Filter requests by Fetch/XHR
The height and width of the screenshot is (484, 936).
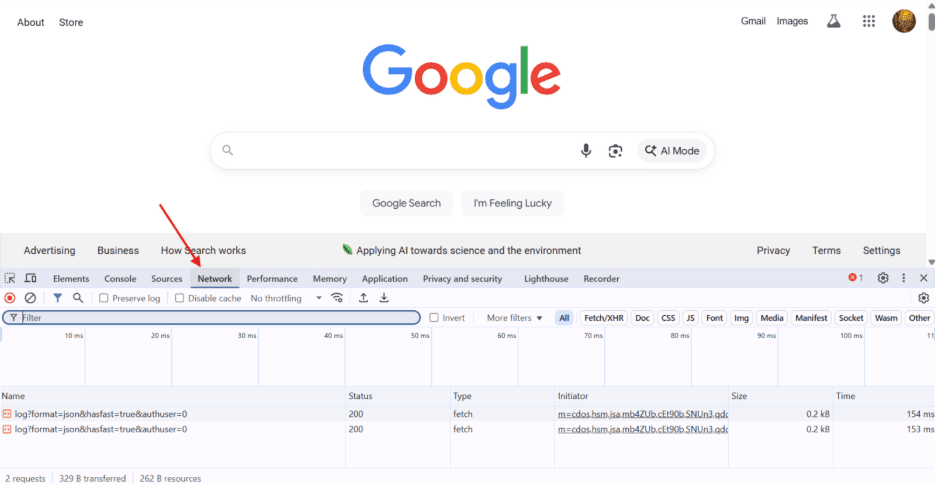pyautogui.click(x=604, y=318)
